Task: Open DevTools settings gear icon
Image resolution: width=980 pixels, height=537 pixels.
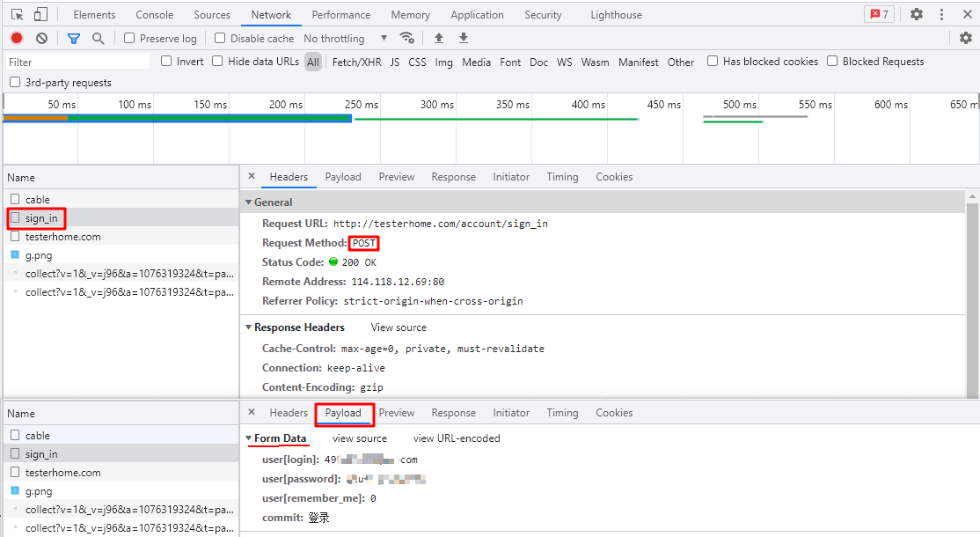Action: tap(917, 14)
